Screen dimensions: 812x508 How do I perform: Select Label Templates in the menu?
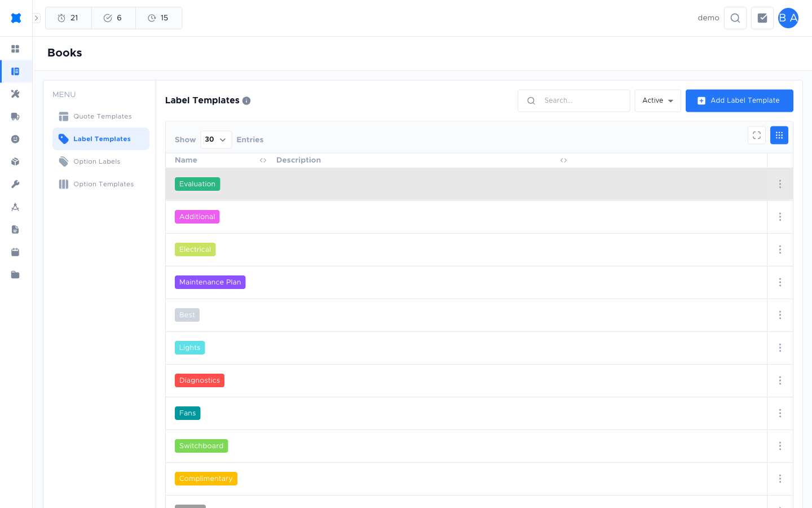pyautogui.click(x=101, y=139)
